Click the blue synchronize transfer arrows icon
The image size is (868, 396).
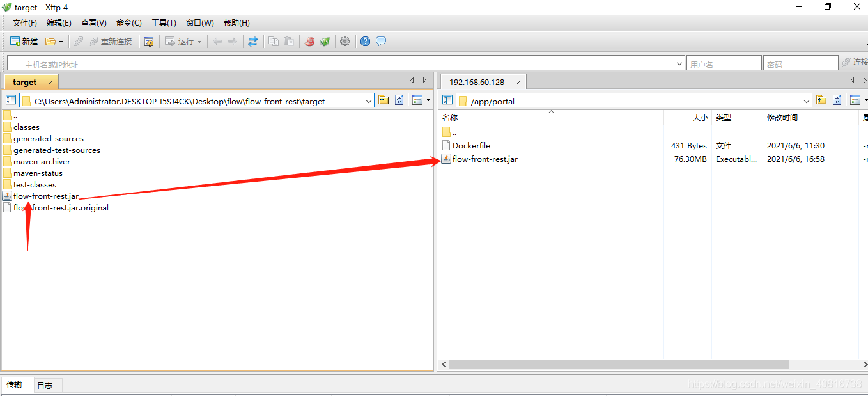click(x=253, y=42)
